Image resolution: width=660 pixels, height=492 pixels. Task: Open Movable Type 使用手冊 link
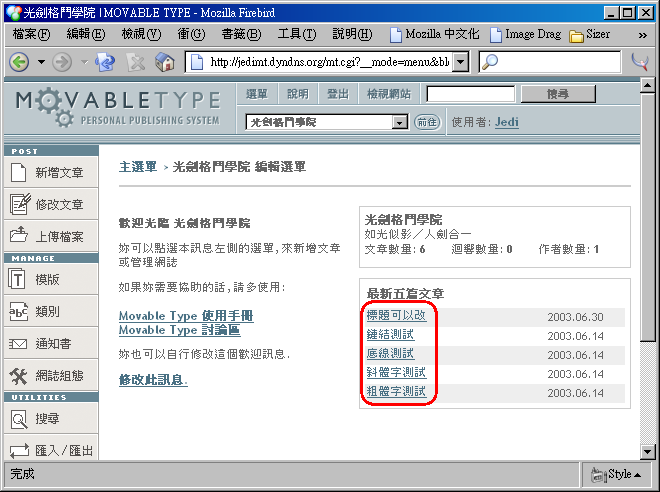click(186, 316)
